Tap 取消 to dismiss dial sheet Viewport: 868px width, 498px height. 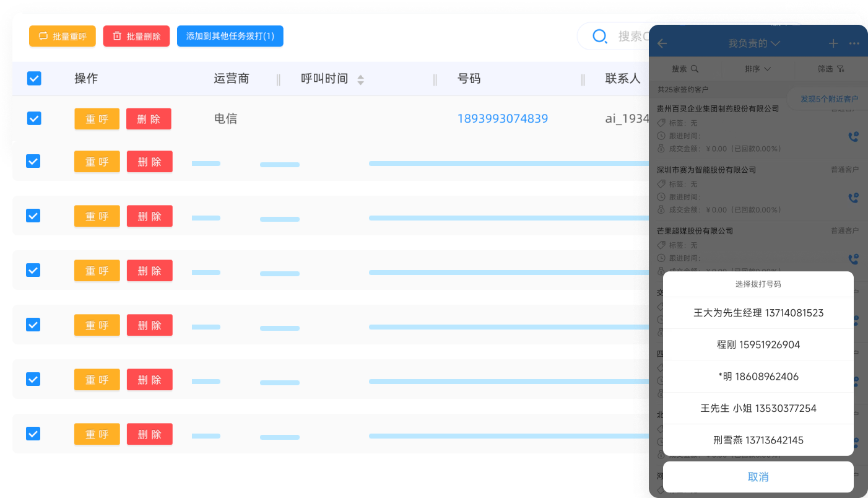coord(758,477)
